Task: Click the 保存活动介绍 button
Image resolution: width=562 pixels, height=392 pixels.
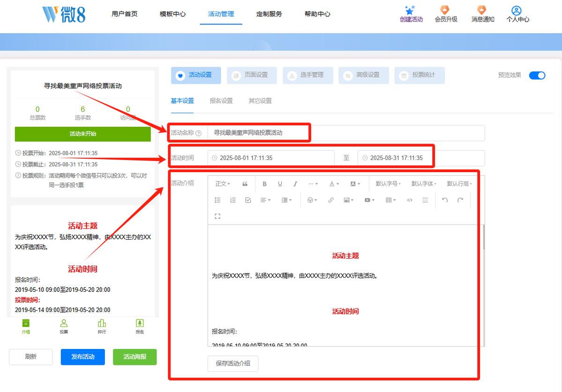Action: tap(233, 363)
